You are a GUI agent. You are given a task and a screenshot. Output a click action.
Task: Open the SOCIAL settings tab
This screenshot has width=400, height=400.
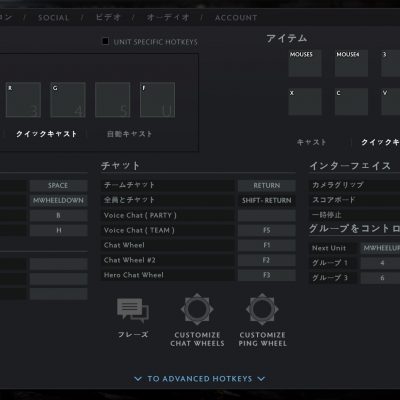(x=53, y=18)
